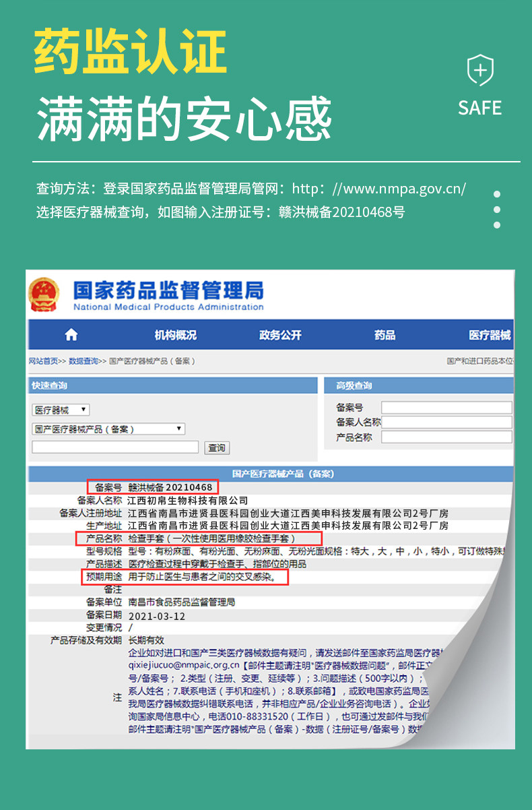Click the 备案号 advanced search field
This screenshot has height=810, width=532.
[x=446, y=408]
